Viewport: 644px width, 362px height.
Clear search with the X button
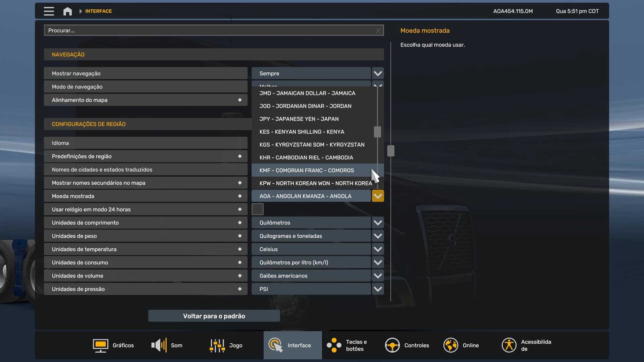coord(378,31)
